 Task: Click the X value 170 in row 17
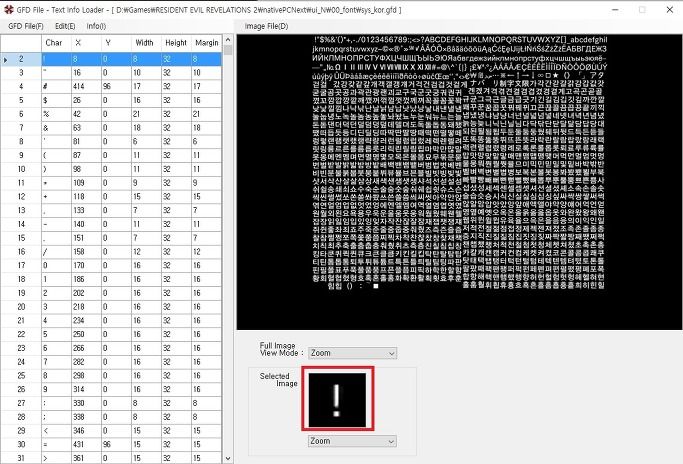tap(86, 265)
